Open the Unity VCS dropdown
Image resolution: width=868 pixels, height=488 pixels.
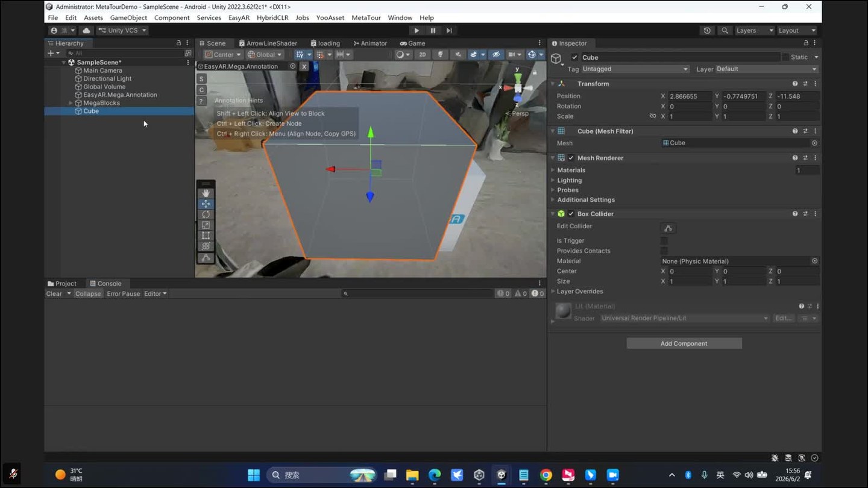122,31
